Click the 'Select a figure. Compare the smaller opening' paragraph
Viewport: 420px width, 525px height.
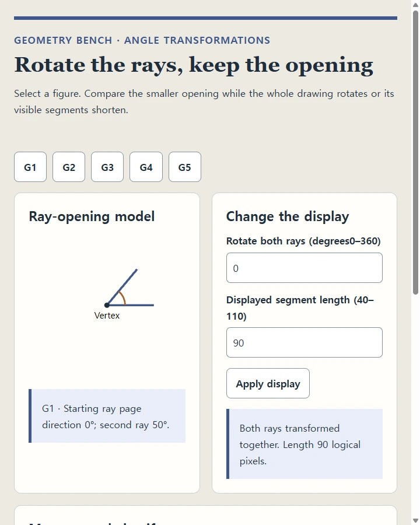[x=204, y=101]
